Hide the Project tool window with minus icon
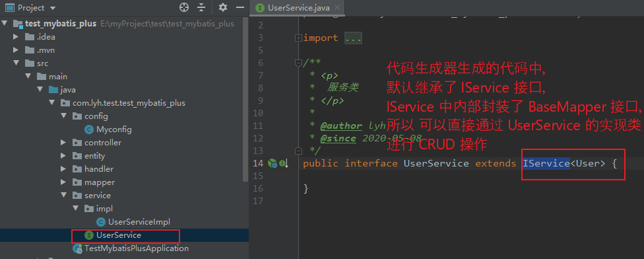 point(240,7)
